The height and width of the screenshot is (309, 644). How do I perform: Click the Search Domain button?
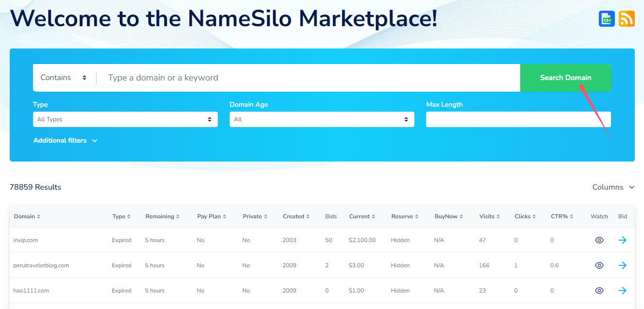[x=565, y=78]
